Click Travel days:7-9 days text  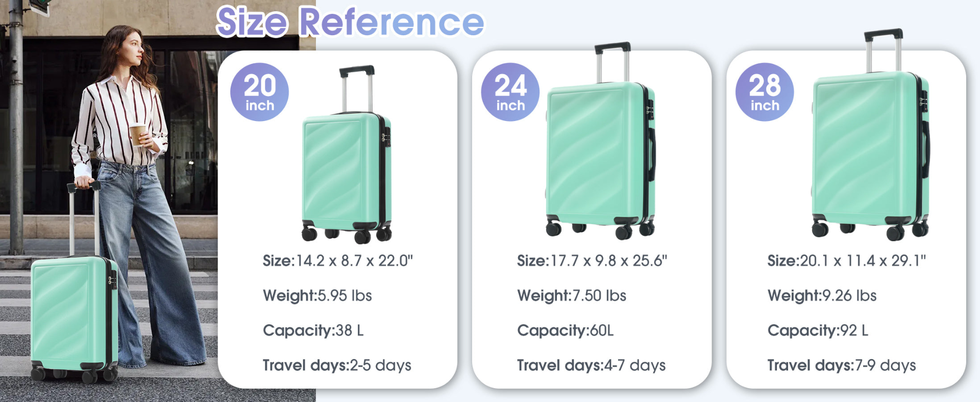click(x=842, y=365)
